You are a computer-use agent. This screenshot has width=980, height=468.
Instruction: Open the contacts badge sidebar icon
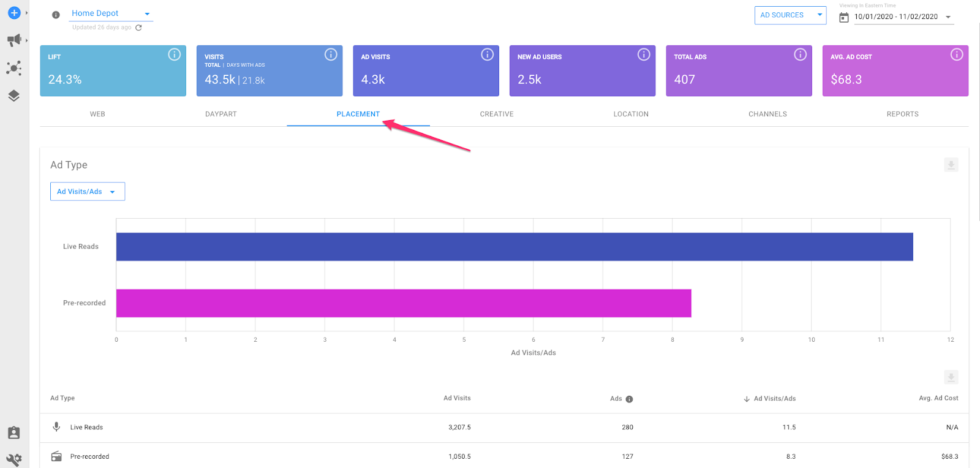(14, 433)
